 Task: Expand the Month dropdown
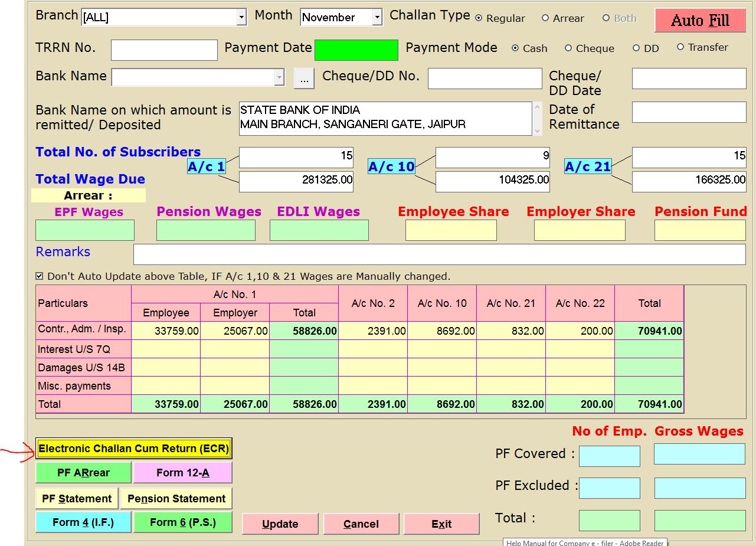pyautogui.click(x=377, y=18)
